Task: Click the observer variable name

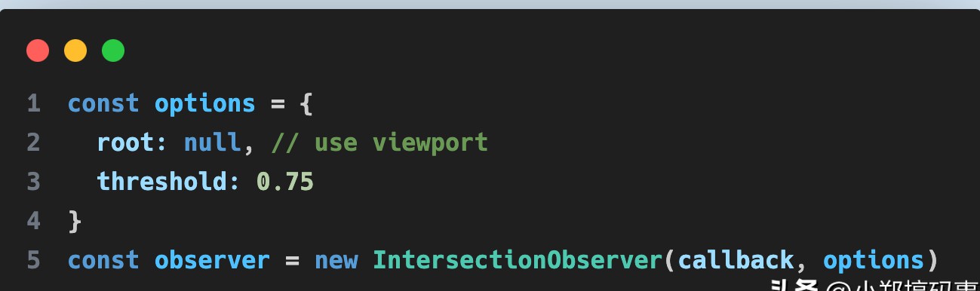Action: (212, 260)
